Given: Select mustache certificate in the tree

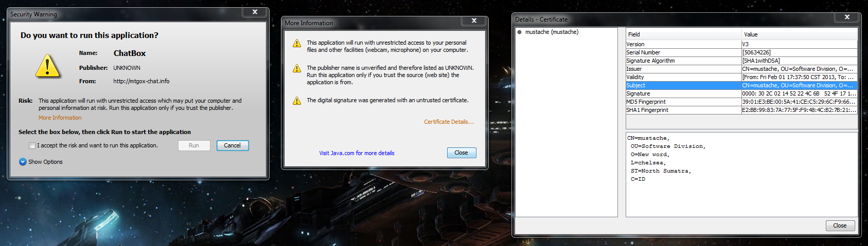Looking at the screenshot, I should [x=552, y=32].
